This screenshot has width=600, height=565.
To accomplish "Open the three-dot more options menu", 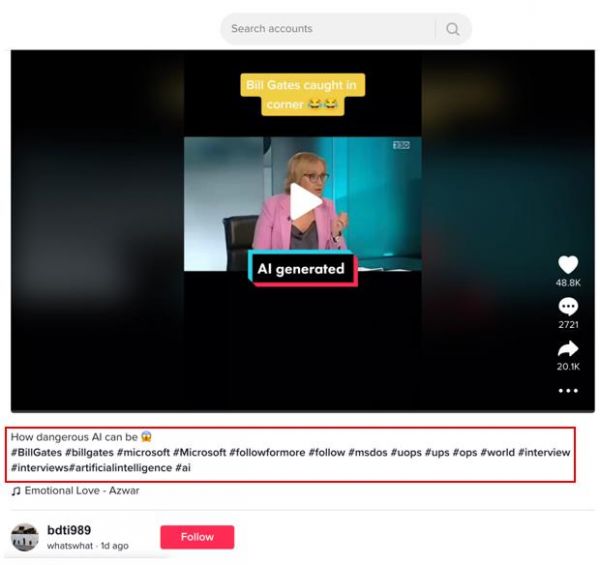I will click(x=568, y=391).
